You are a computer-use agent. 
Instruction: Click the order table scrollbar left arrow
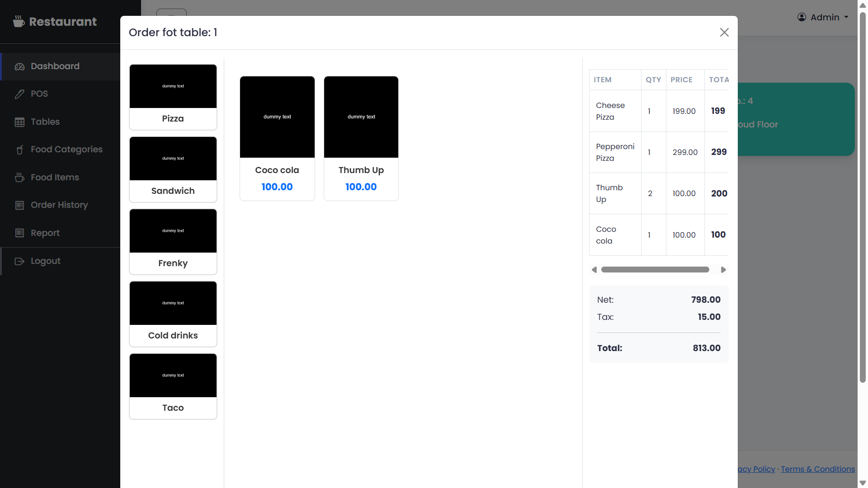594,270
